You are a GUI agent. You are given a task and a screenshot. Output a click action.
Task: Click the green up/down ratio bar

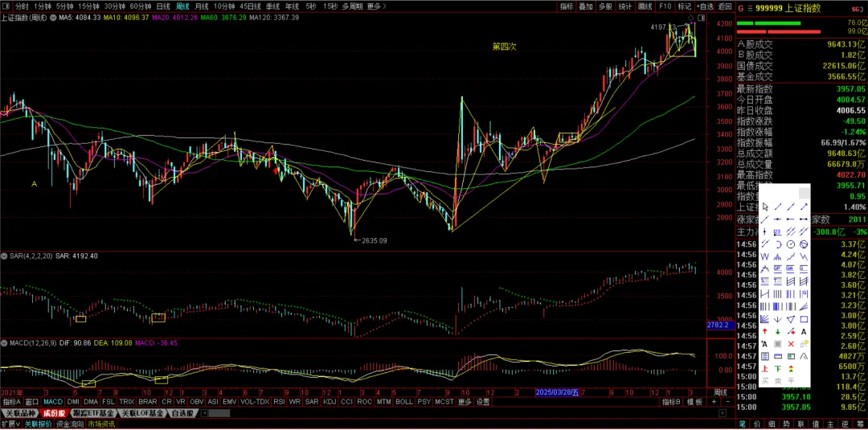(769, 23)
